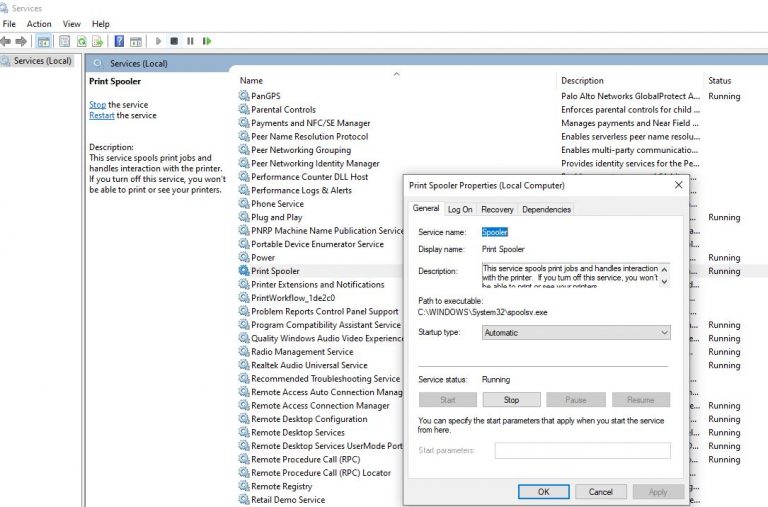Click the Start parameters input field
This screenshot has width=768, height=507.
pos(582,451)
